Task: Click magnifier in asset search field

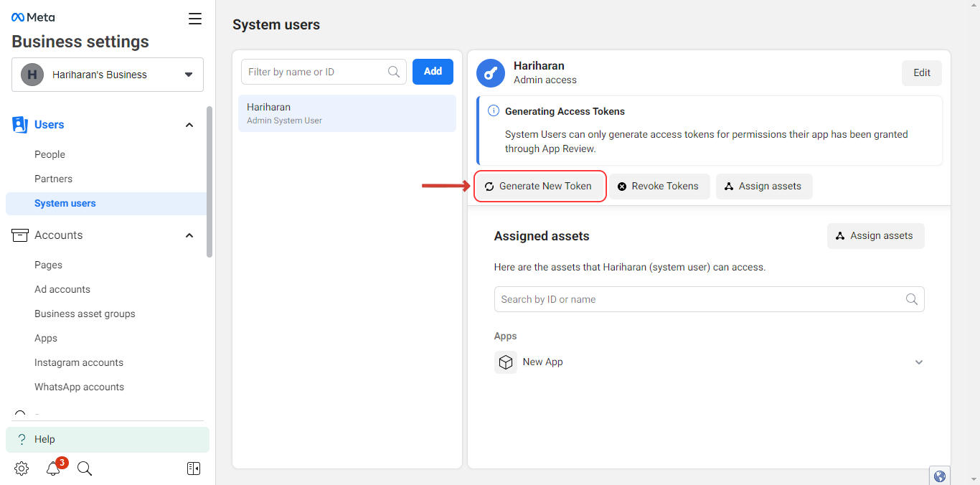Action: click(912, 299)
